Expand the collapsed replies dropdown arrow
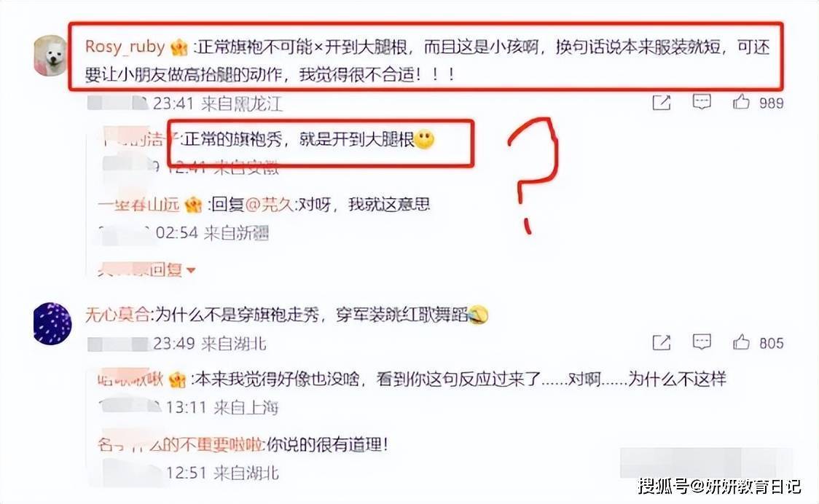This screenshot has height=504, width=819. [x=191, y=270]
